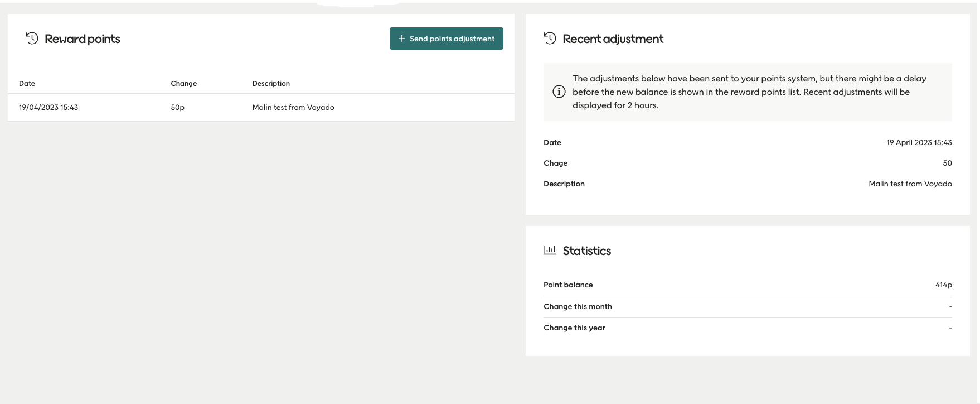Screen dimensions: 980x404
Task: Click the Description column header in Reward points
Action: tap(271, 84)
